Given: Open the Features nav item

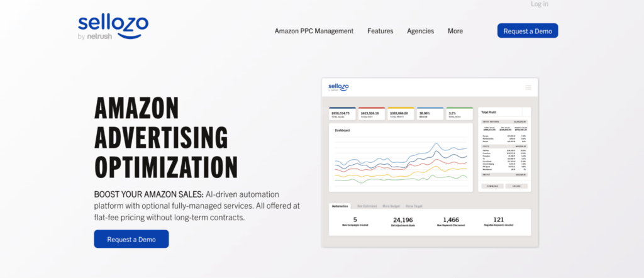Looking at the screenshot, I should click(380, 31).
